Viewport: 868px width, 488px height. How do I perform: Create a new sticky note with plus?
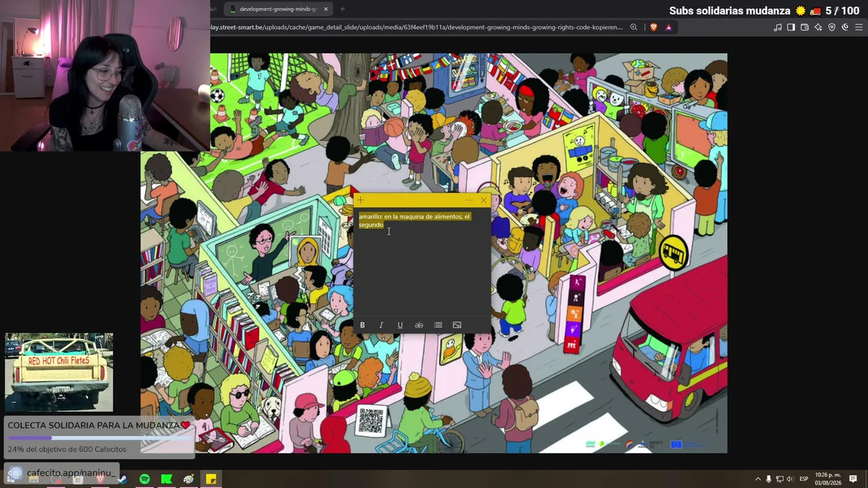[x=361, y=200]
